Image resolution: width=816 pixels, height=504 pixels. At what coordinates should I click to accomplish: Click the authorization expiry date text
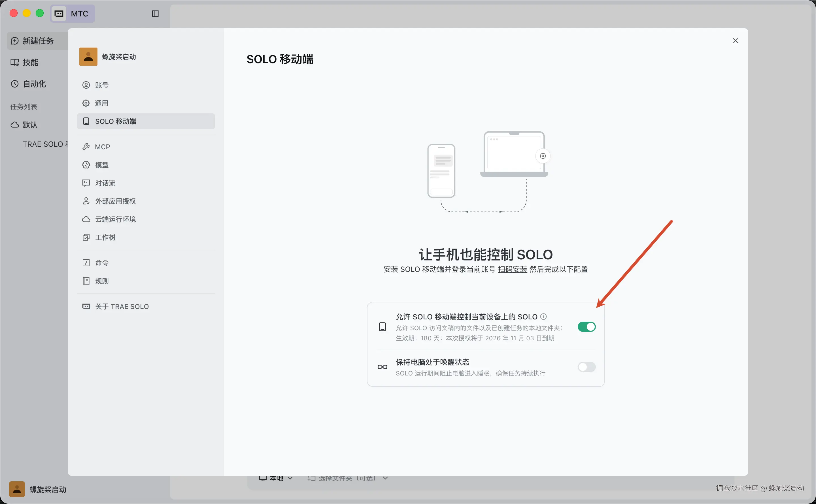[475, 338]
